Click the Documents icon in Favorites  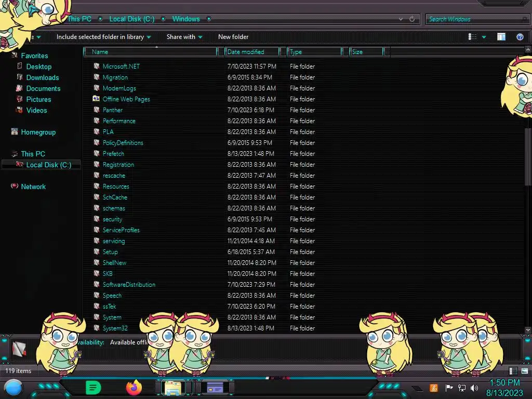20,88
